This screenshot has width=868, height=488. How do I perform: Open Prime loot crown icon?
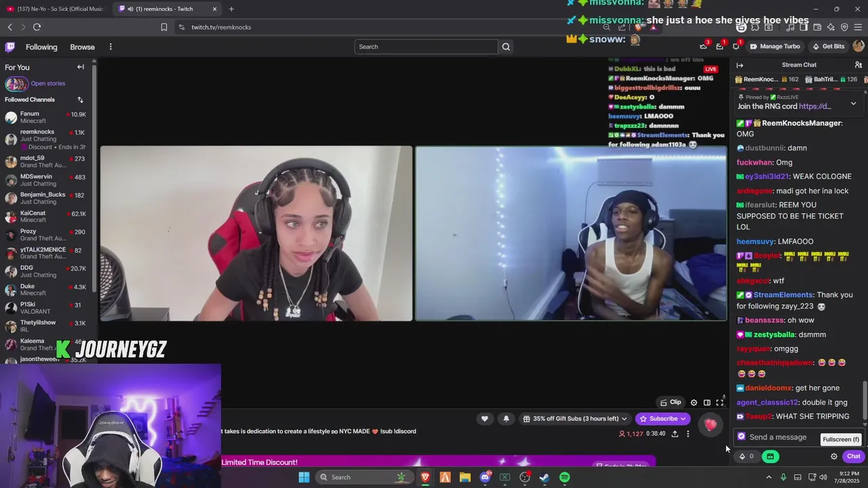click(703, 46)
